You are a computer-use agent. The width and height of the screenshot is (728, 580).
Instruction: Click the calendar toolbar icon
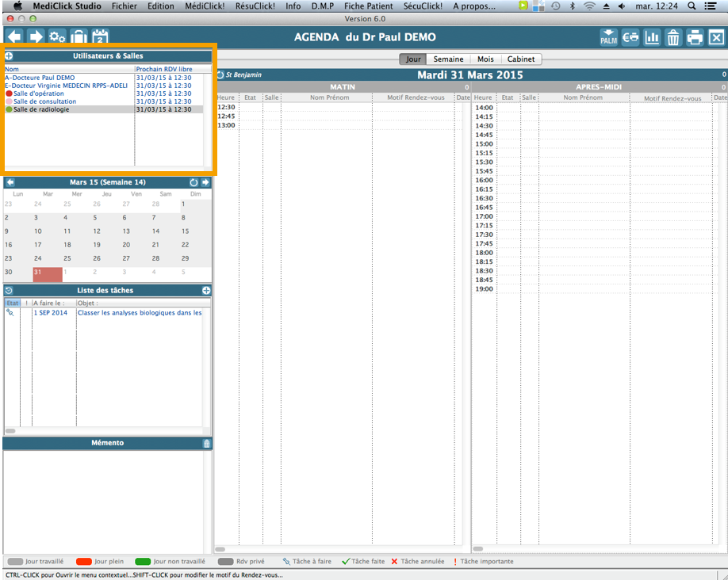[100, 37]
